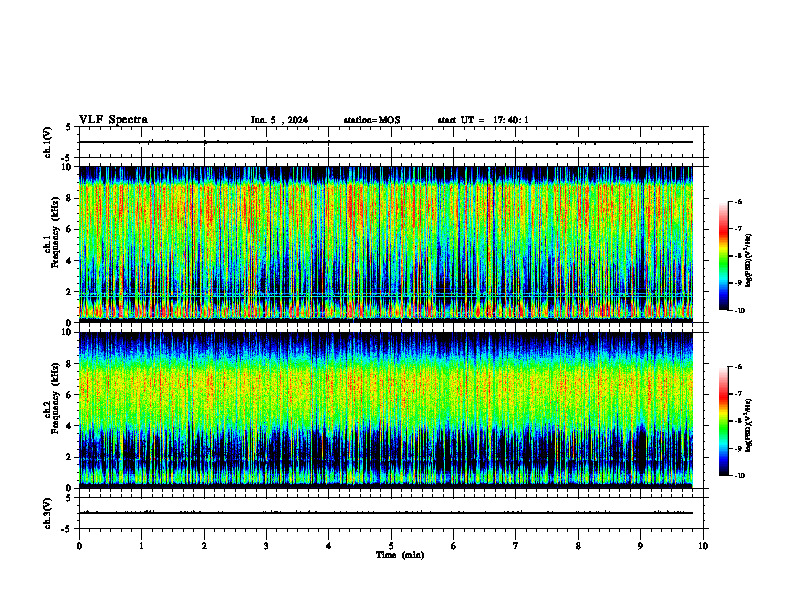Click tick label '3' on Time axis
The height and width of the screenshot is (612, 792).
[x=266, y=546]
